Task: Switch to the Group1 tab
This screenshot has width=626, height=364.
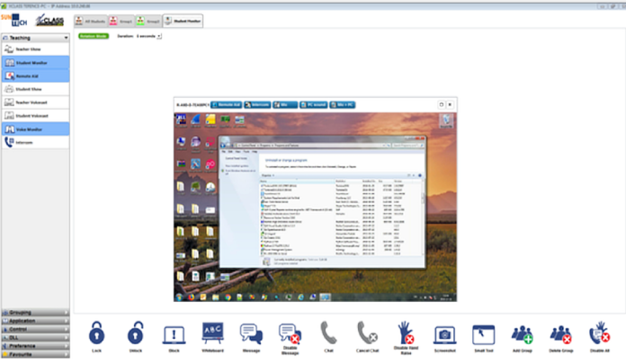Action: coord(121,22)
